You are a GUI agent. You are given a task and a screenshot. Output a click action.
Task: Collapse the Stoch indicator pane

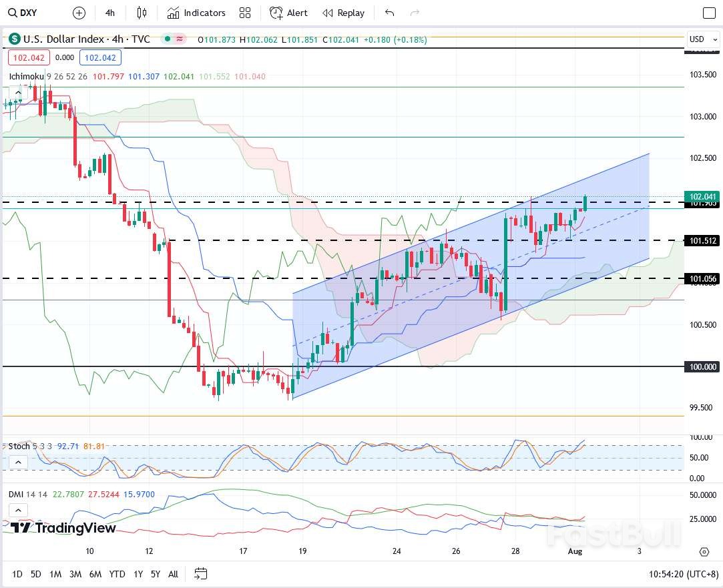pyautogui.click(x=18, y=463)
